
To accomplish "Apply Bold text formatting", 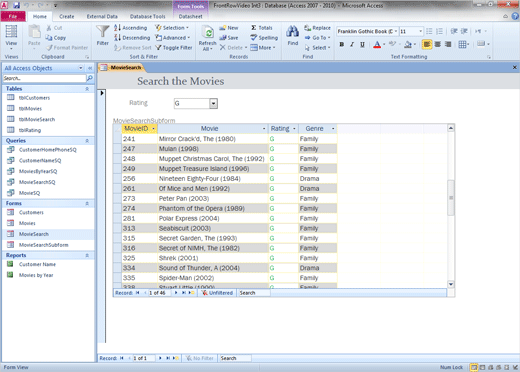I will coord(342,44).
